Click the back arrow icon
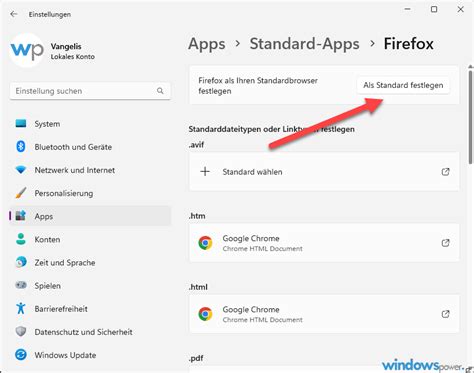The image size is (474, 373). (x=14, y=14)
